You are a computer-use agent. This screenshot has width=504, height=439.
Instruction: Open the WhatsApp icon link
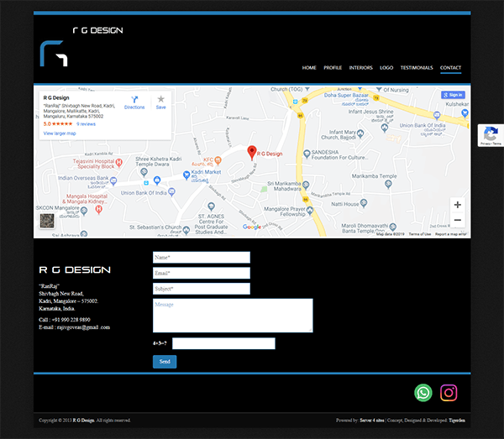423,393
